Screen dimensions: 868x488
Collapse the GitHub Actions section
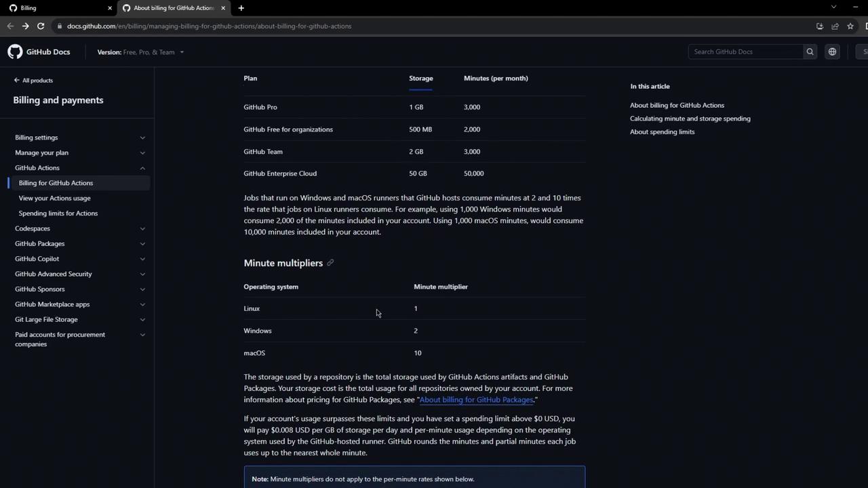pos(142,168)
